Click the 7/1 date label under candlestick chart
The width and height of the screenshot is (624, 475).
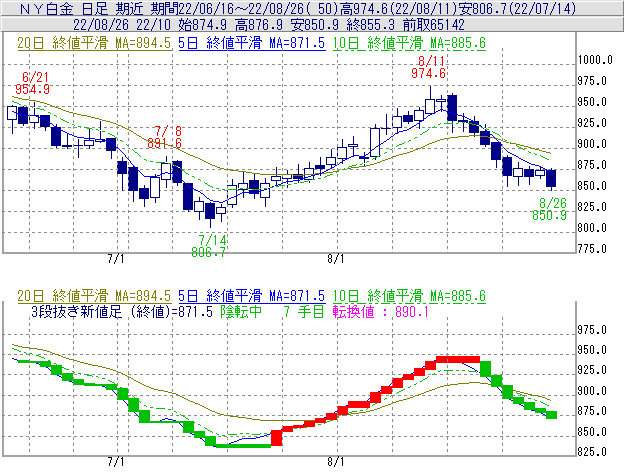tap(116, 259)
